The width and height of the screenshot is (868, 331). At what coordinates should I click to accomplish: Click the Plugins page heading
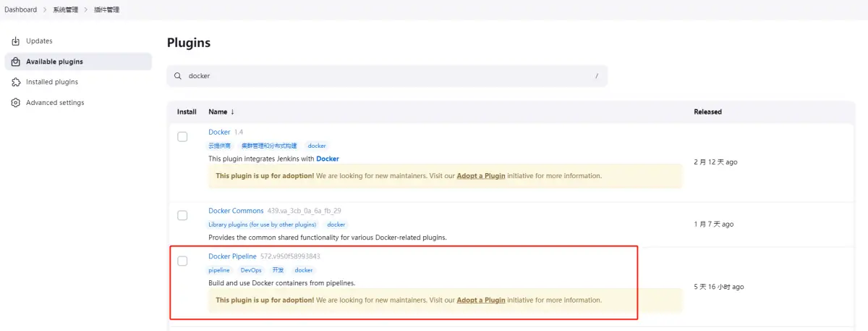pos(189,43)
